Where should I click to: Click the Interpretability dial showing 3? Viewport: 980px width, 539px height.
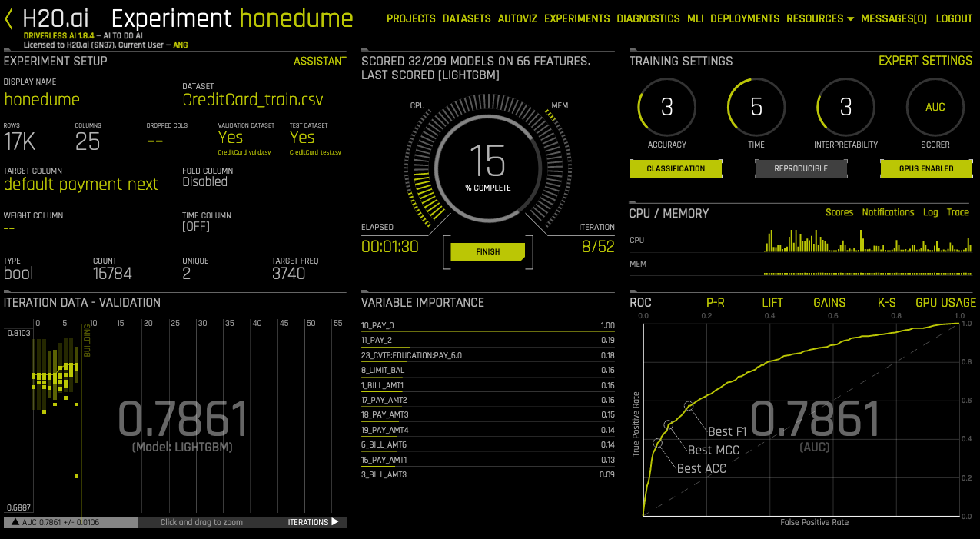tap(845, 107)
